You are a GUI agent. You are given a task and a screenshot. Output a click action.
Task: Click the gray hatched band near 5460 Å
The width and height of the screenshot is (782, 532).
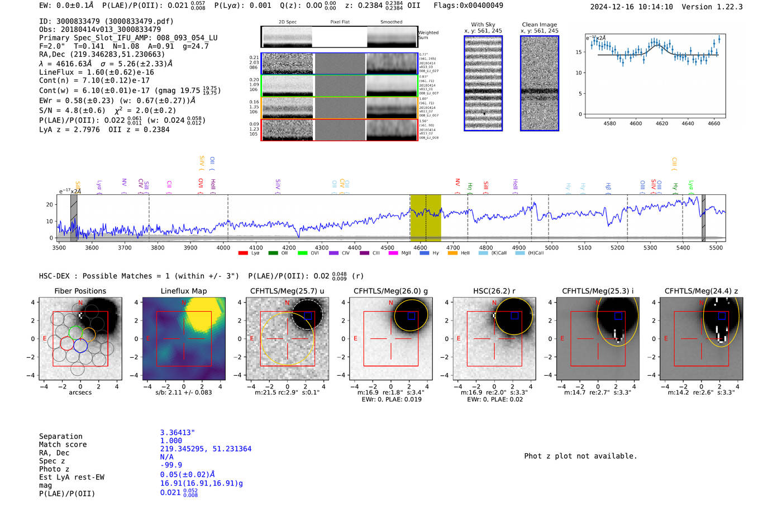coord(703,218)
